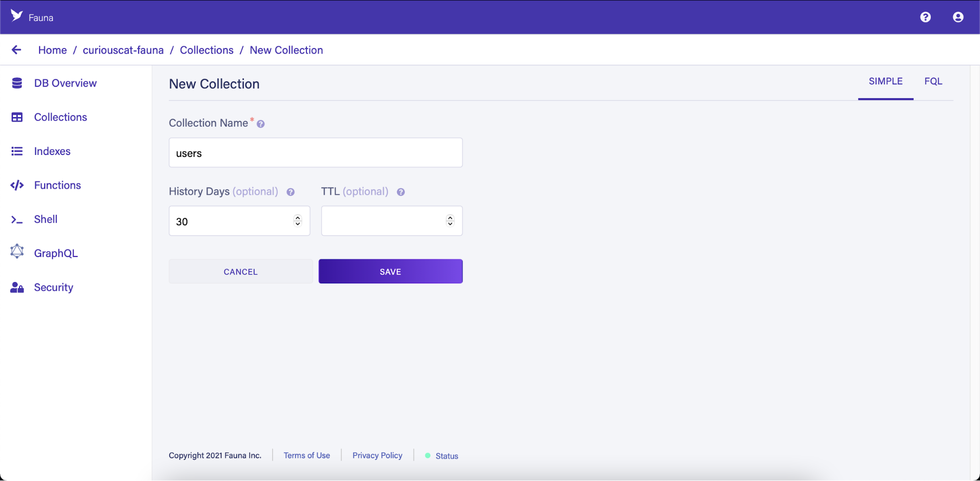Screen dimensions: 980x481
Task: Click the Collection Name help tooltip icon
Action: 261,124
